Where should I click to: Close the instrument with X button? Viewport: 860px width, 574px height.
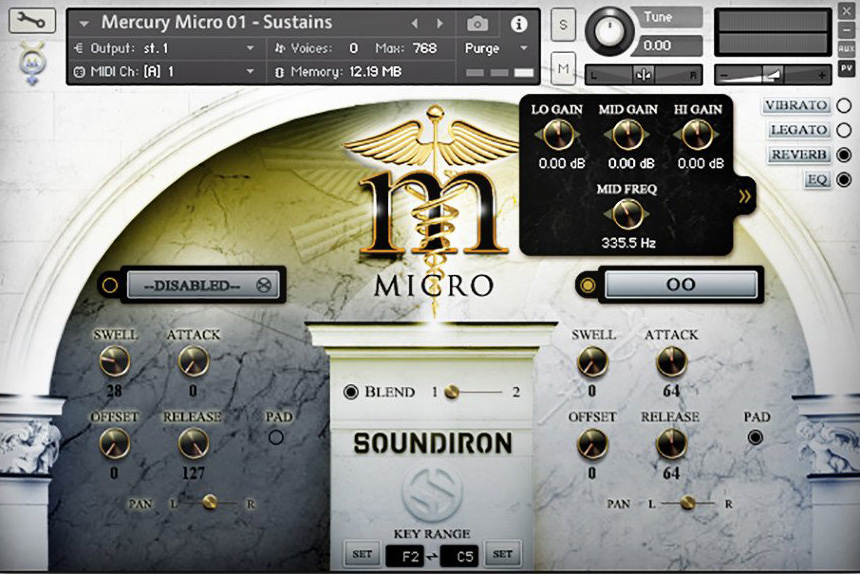tap(846, 10)
